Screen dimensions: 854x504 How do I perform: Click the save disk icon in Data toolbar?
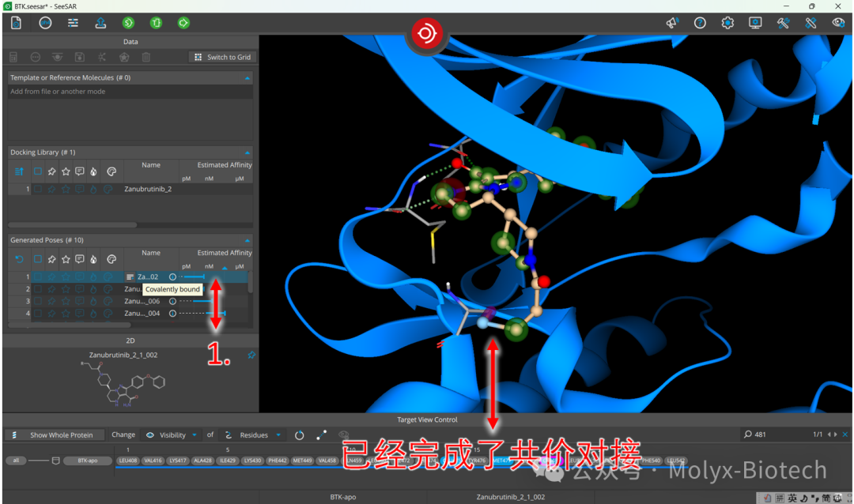[80, 57]
